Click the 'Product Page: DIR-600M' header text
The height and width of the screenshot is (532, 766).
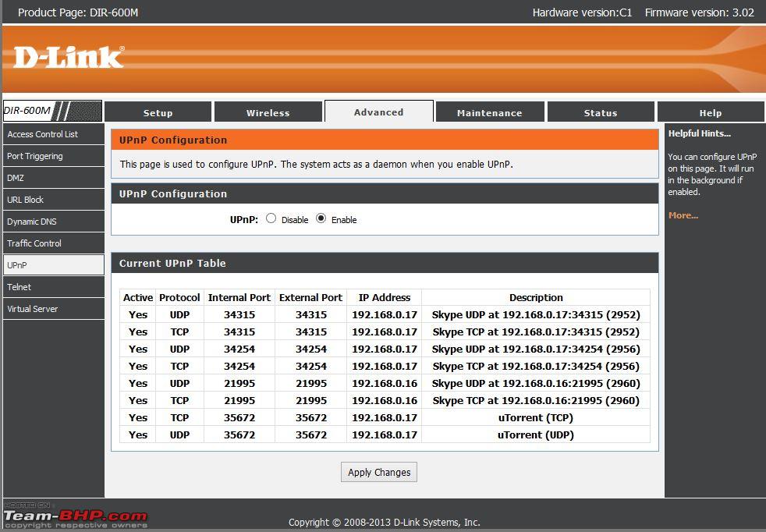point(78,12)
